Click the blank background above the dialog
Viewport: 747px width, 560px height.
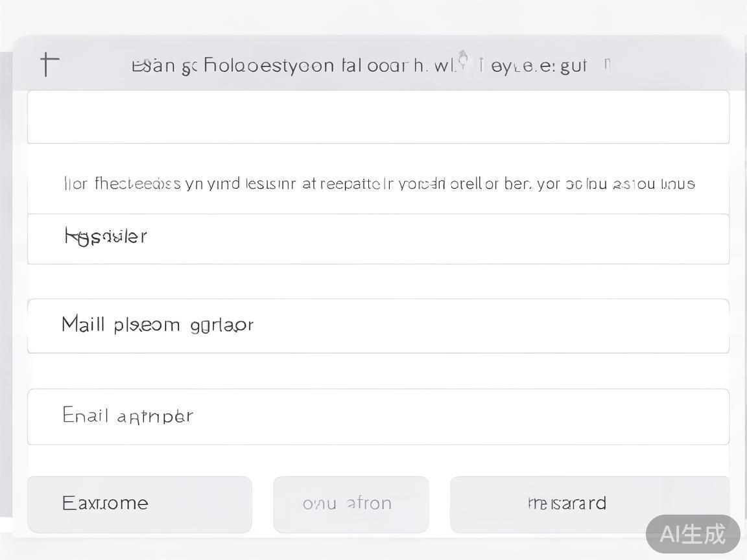coord(373,16)
